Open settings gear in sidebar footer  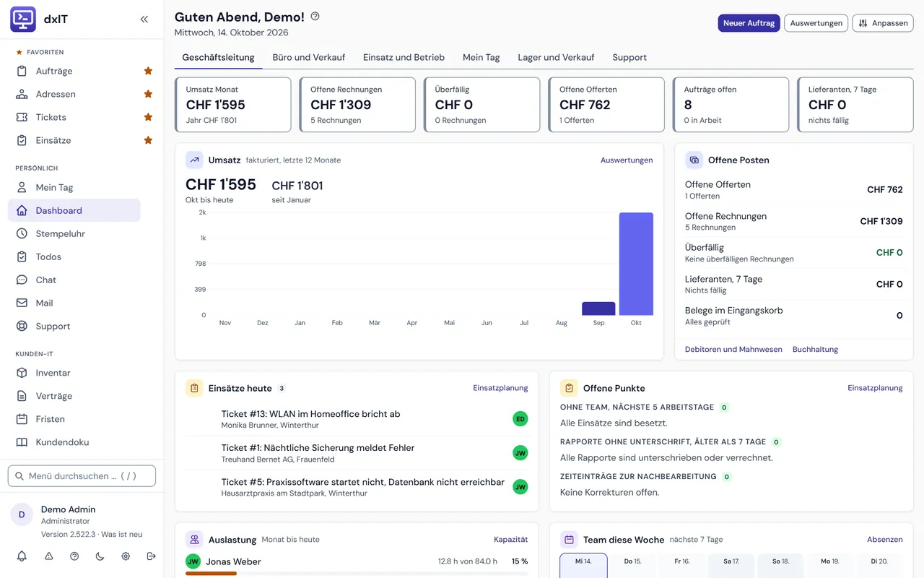pyautogui.click(x=126, y=556)
